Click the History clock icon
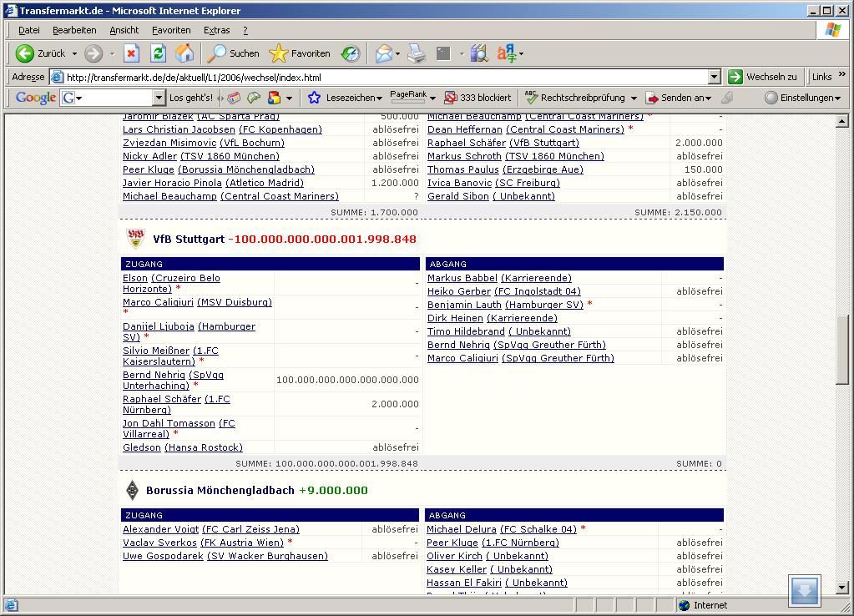 click(x=351, y=53)
